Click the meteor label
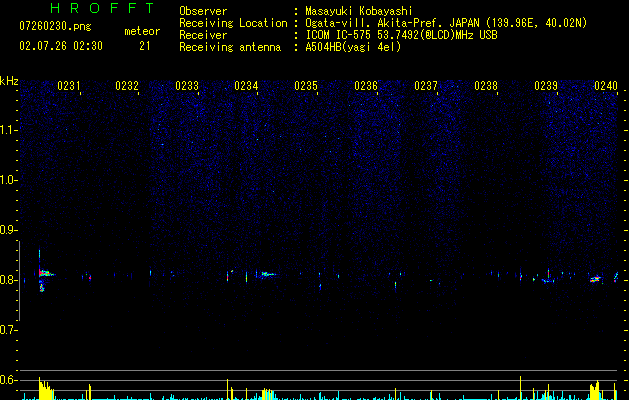Screen dimensions: 629x400 tap(142, 31)
